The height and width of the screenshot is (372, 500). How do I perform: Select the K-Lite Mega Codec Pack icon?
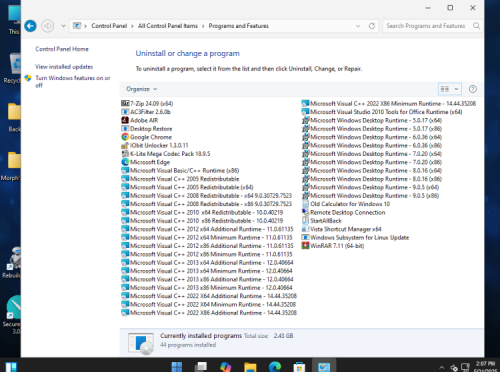pos(125,154)
